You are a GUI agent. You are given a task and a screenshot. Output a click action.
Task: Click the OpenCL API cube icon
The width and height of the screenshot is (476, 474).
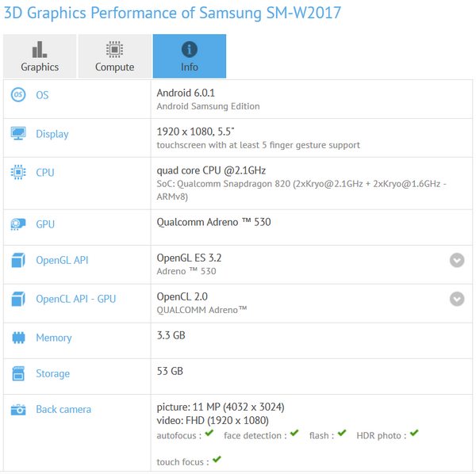click(17, 299)
